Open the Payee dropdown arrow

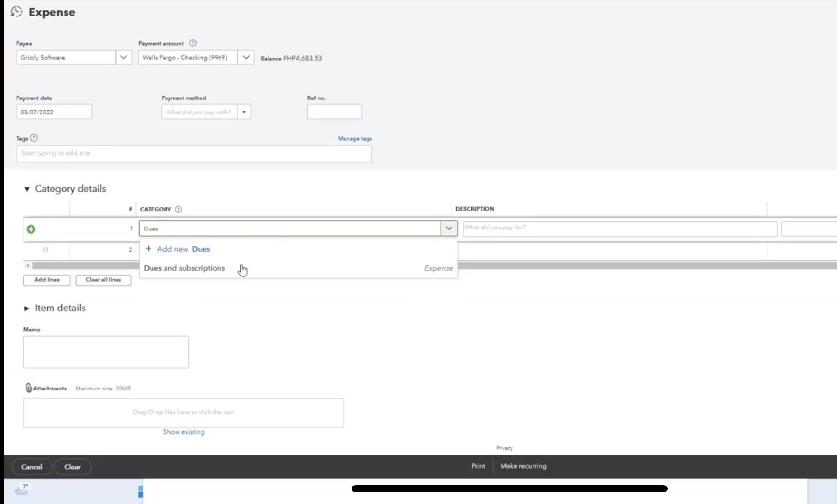pyautogui.click(x=123, y=57)
